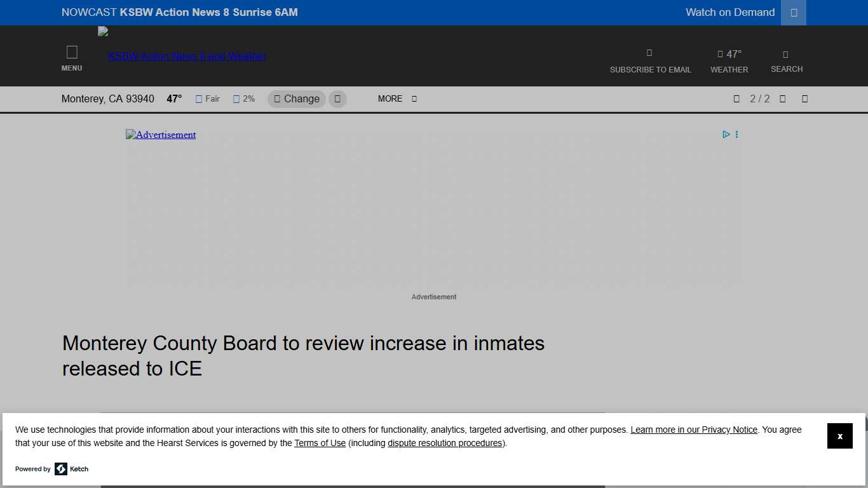868x488 pixels.
Task: Click the KSBW Action News 8 Sunrise banner
Action: (180, 12)
